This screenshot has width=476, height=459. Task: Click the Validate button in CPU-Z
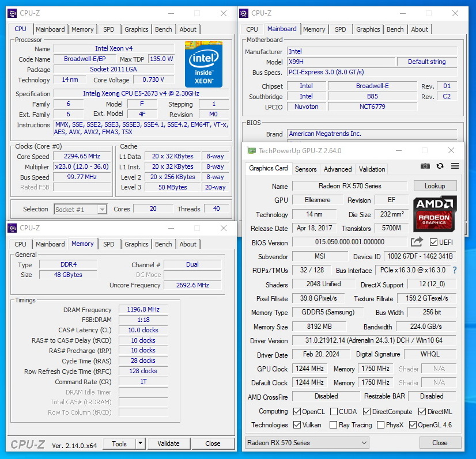[168, 443]
